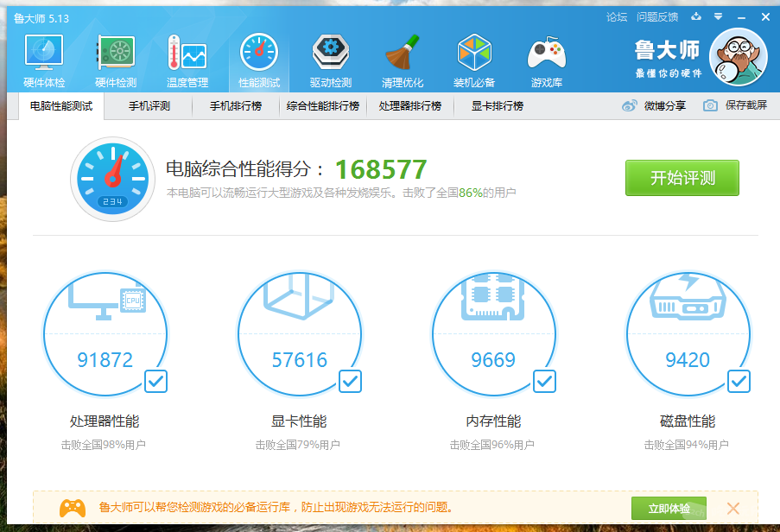Click the total score 168577

381,169
